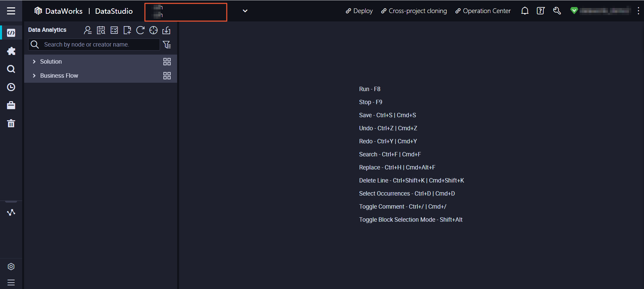Click the new file icon with plus
Screen dimensions: 644x289
(127, 30)
